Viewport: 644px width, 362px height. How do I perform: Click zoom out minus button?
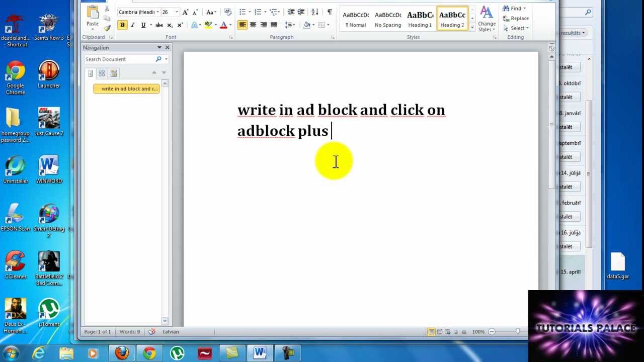tap(492, 332)
